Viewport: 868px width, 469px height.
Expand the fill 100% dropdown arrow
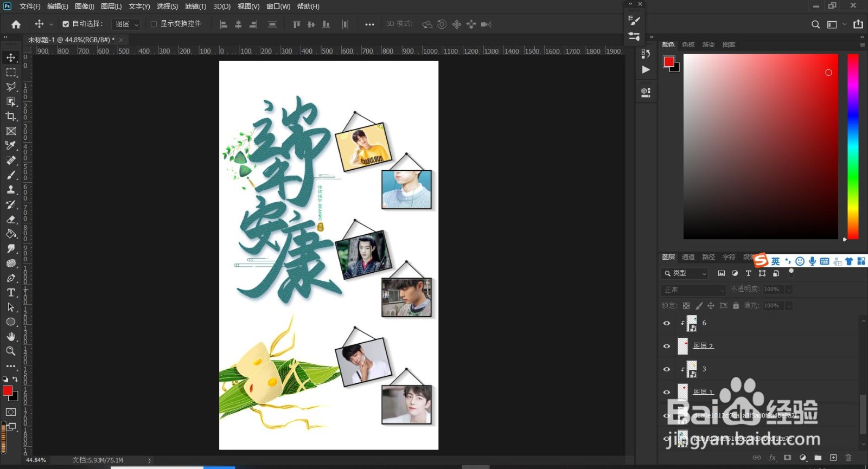click(789, 306)
